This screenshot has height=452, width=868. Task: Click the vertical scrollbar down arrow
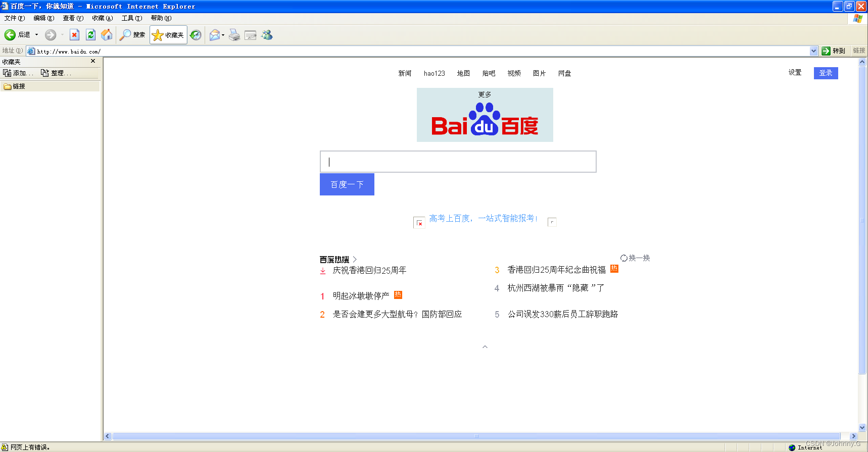tap(862, 427)
